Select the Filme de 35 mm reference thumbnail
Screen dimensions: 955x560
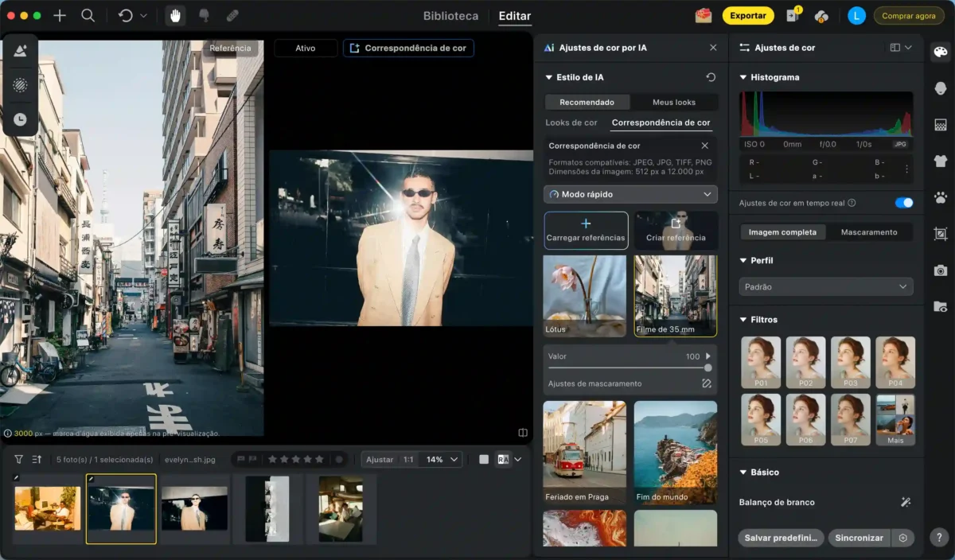pyautogui.click(x=675, y=295)
